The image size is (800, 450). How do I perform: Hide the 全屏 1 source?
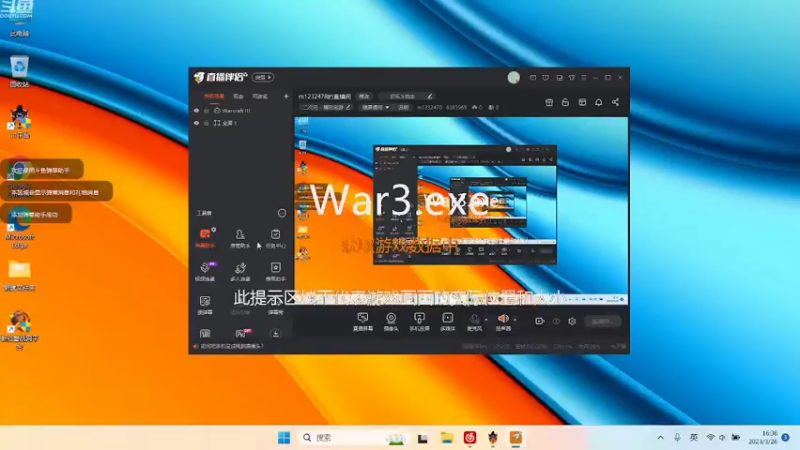coord(196,123)
